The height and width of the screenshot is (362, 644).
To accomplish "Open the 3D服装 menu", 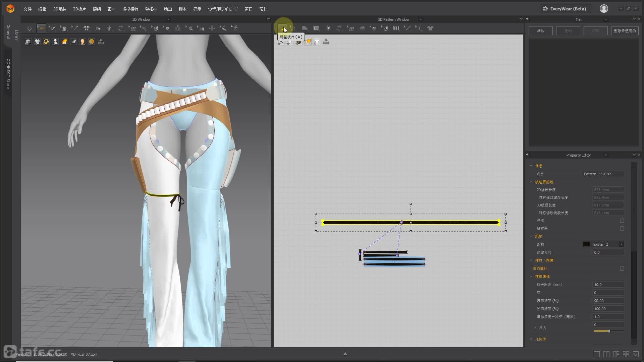I will [60, 9].
